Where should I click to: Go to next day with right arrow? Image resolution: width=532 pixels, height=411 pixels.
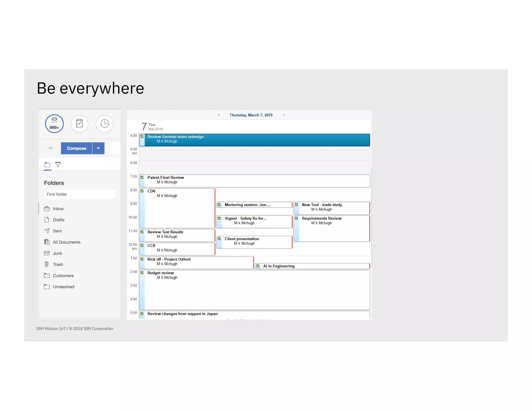click(x=284, y=115)
